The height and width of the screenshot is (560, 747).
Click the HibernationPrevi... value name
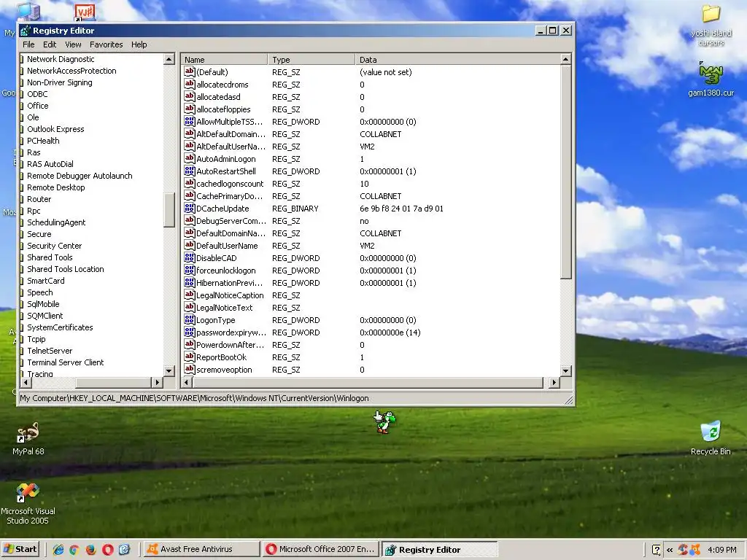[229, 283]
